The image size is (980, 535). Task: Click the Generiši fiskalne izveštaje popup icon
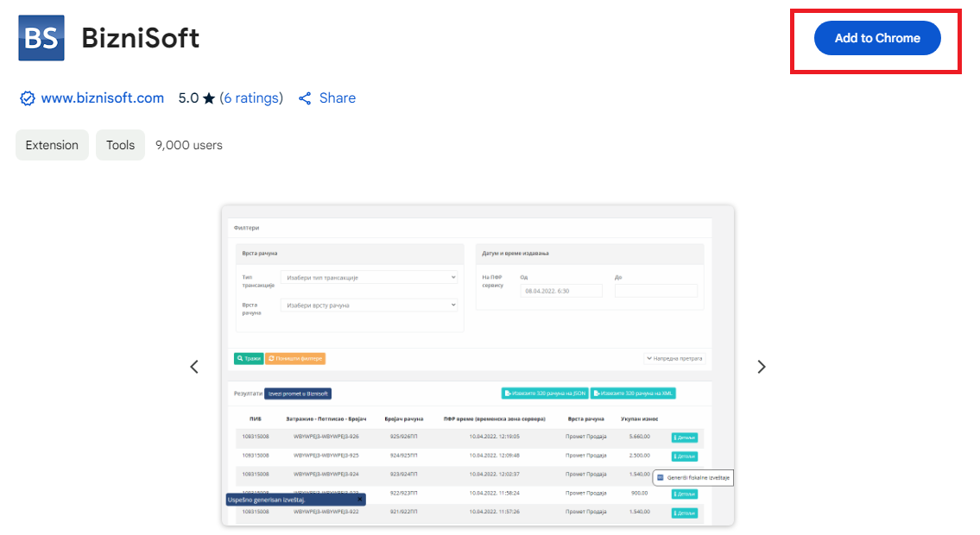click(661, 477)
